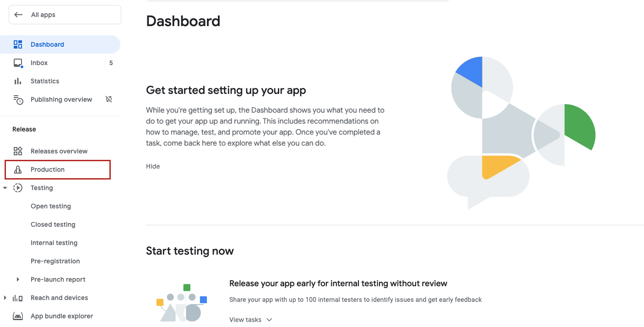Image resolution: width=644 pixels, height=327 pixels.
Task: Open the Pre-registration page
Action: (x=55, y=261)
